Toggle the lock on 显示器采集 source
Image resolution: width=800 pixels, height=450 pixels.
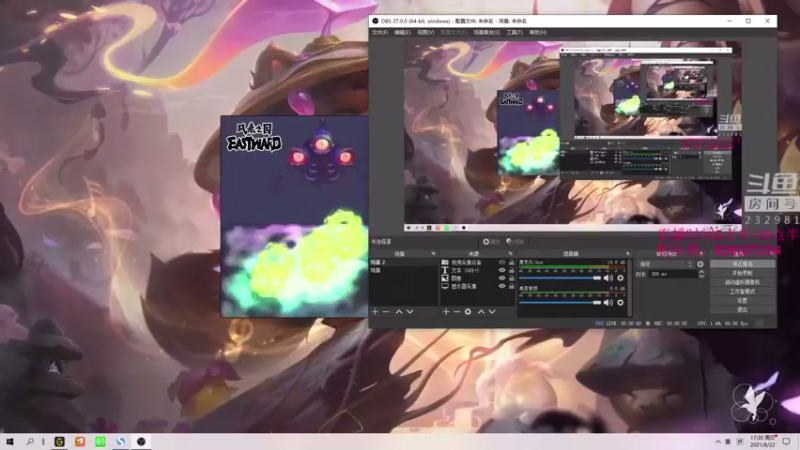(x=511, y=286)
